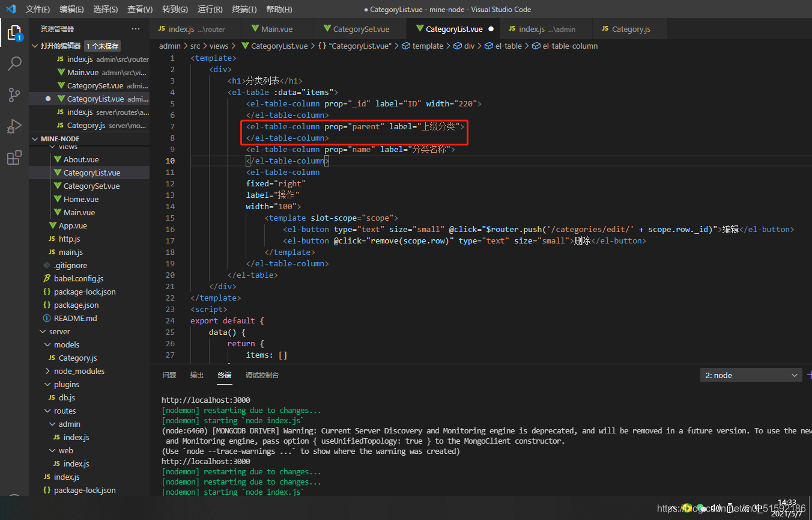Image resolution: width=812 pixels, height=520 pixels.
Task: Select Category.js in open editors list
Action: [x=89, y=125]
